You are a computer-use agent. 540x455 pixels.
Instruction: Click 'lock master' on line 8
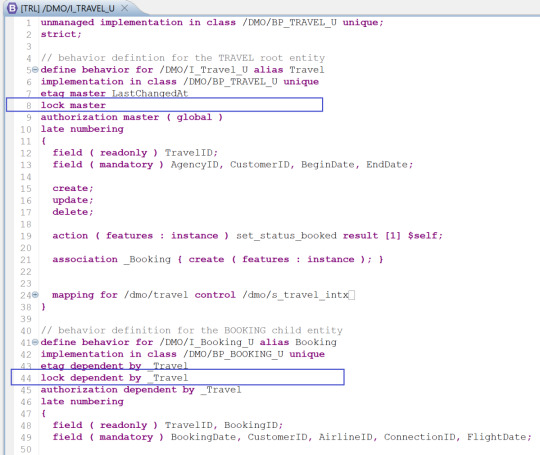tap(73, 105)
